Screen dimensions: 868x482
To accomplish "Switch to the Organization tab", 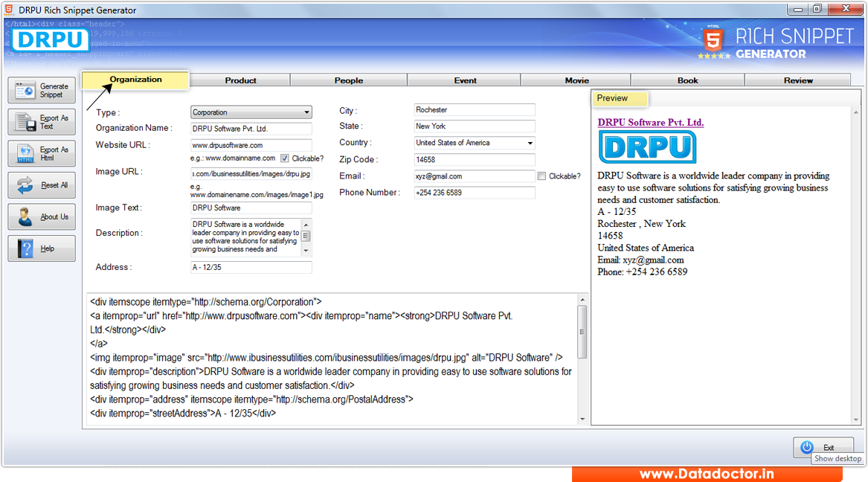I will [x=135, y=80].
